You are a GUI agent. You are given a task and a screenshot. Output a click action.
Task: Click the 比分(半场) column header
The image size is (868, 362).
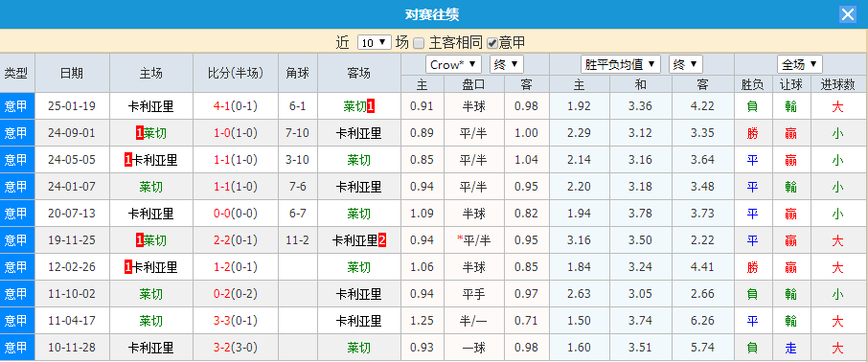pyautogui.click(x=236, y=73)
